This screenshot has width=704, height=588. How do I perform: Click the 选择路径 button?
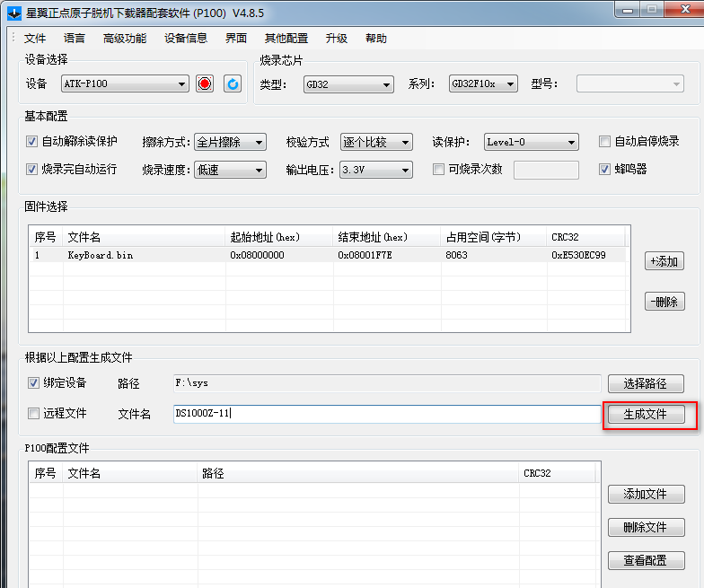[646, 384]
